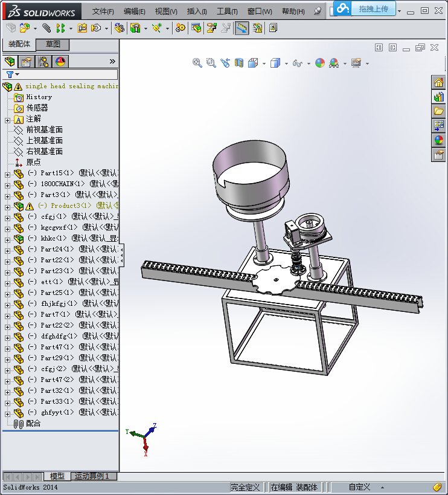Switch to the 草图 tab
Screen dimensions: 448x495
(x=53, y=44)
